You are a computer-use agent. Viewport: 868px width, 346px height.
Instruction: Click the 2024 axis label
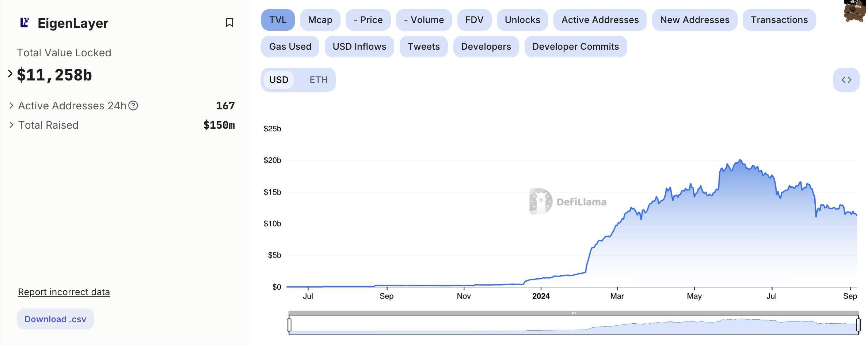(x=541, y=296)
